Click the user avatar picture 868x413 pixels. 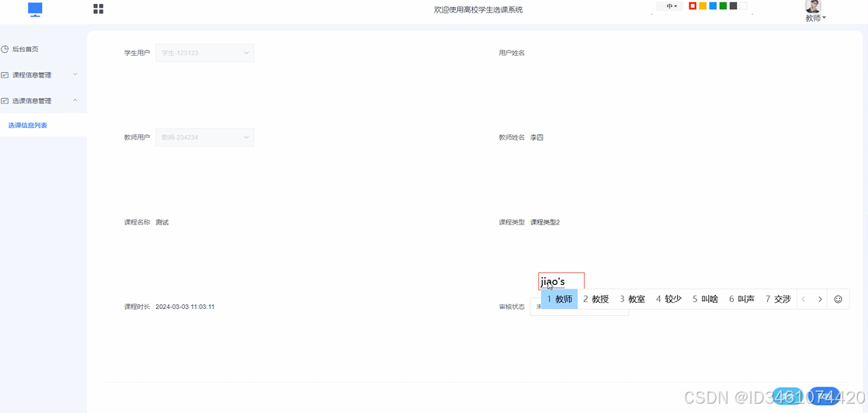[813, 6]
